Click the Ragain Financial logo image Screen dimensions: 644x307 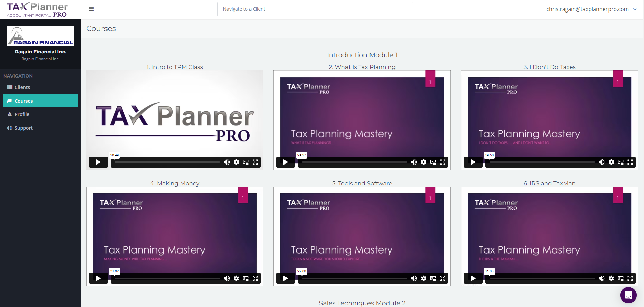41,36
